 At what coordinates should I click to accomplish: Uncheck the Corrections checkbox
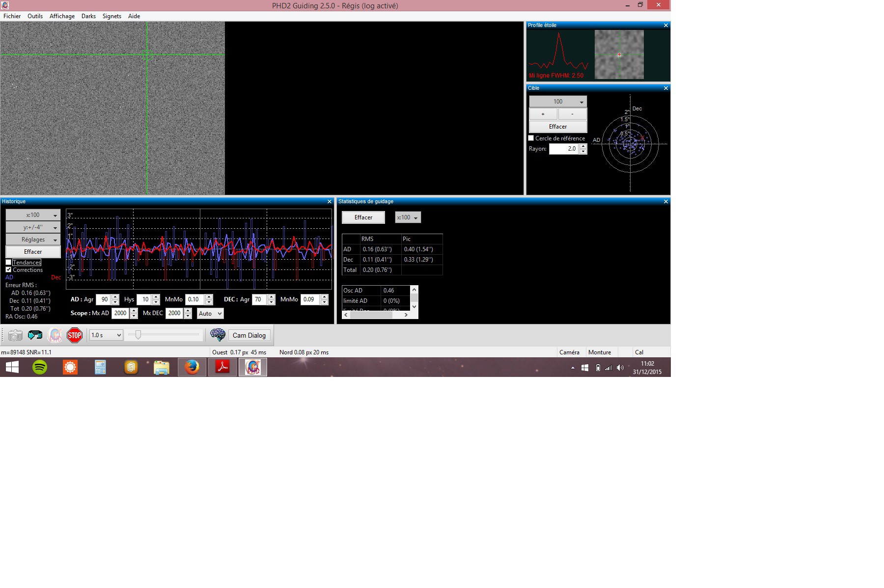(8, 270)
